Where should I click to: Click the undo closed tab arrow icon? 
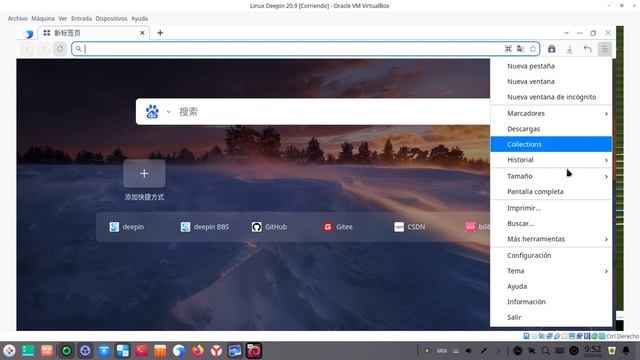point(587,49)
